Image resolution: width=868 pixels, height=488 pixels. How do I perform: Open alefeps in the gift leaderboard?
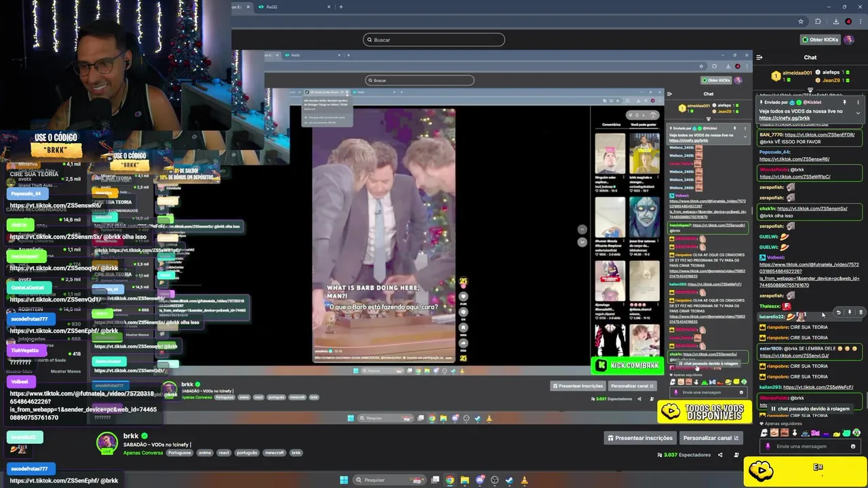[x=831, y=72]
